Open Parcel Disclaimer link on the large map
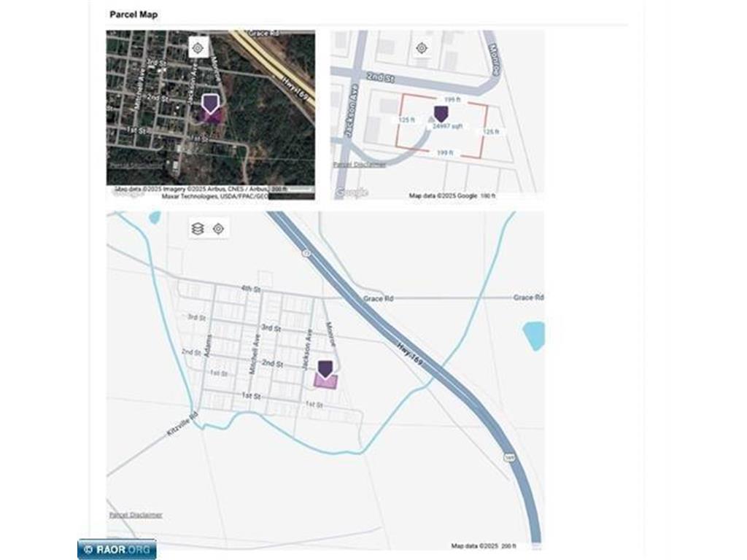This screenshot has width=747, height=560. (136, 515)
